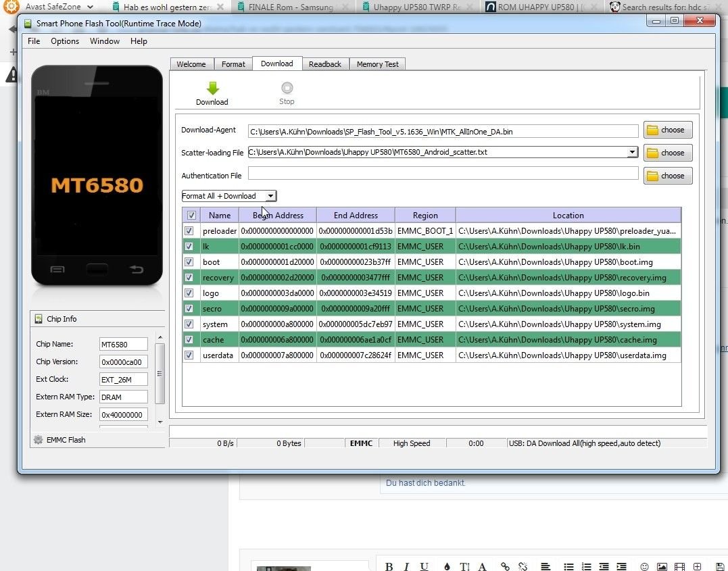The height and width of the screenshot is (571, 728).
Task: Click the Chip Info scrollbar thumb
Action: tap(160, 374)
